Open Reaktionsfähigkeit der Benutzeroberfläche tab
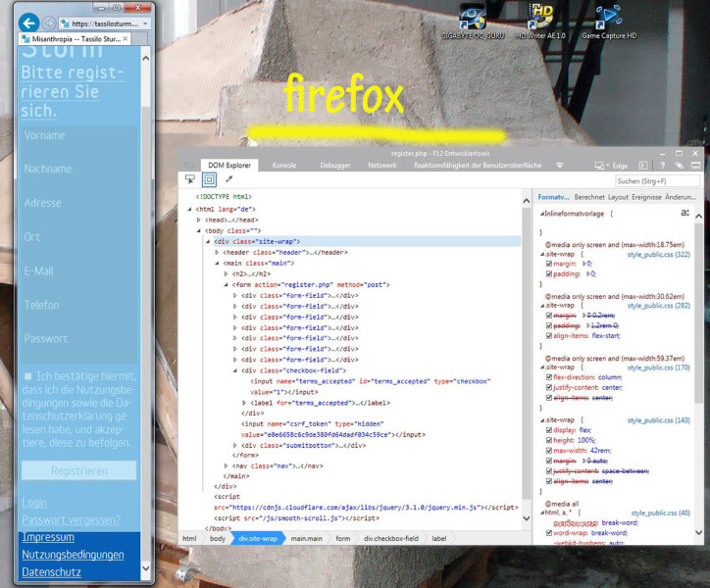The width and height of the screenshot is (710, 588). (478, 166)
